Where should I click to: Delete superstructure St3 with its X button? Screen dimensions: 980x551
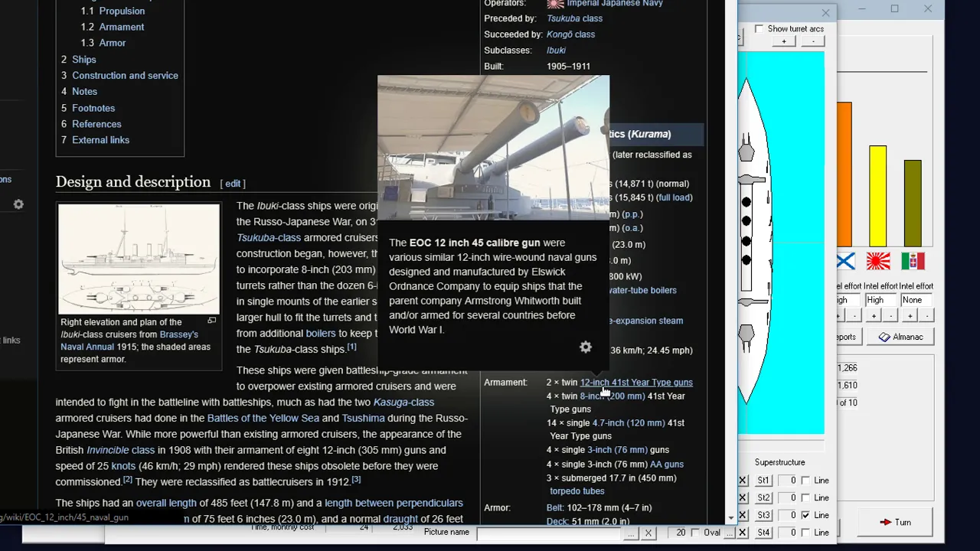743,515
